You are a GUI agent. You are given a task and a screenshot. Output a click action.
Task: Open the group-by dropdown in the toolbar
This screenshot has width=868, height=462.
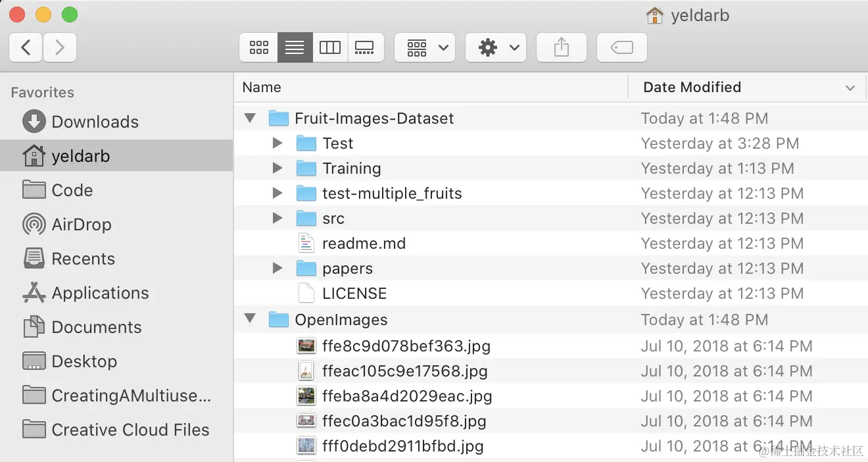click(x=424, y=47)
